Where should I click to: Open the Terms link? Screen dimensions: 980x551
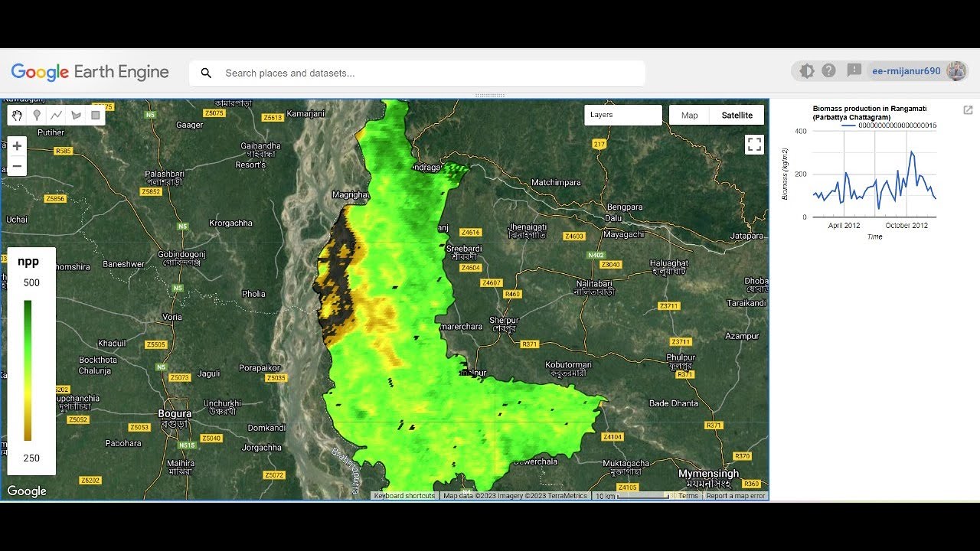[x=688, y=496]
